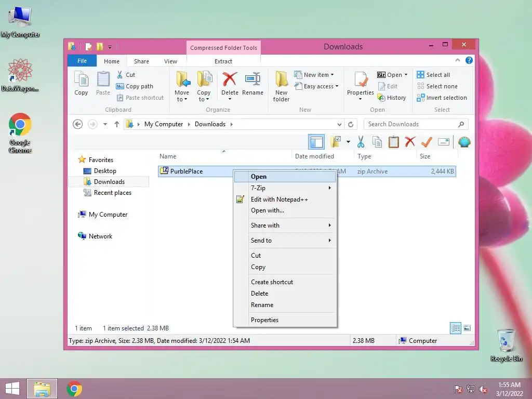Click the Search Downloads field
The width and height of the screenshot is (532, 399).
pyautogui.click(x=416, y=124)
